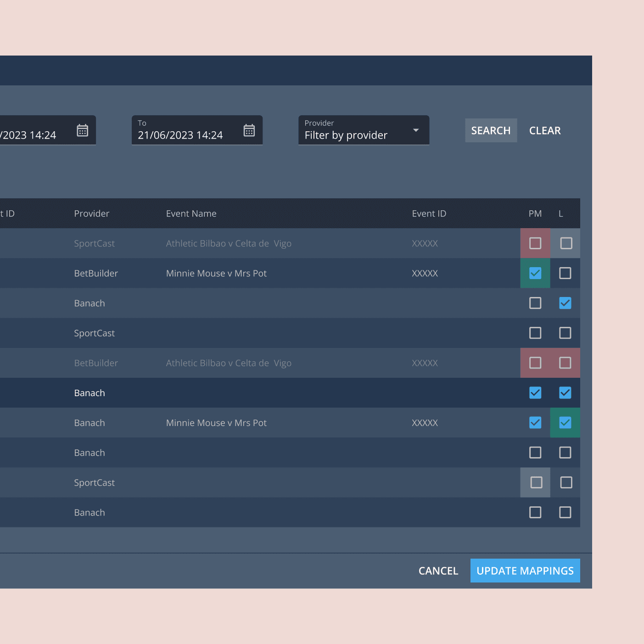Click the CANCEL button

pos(438,571)
